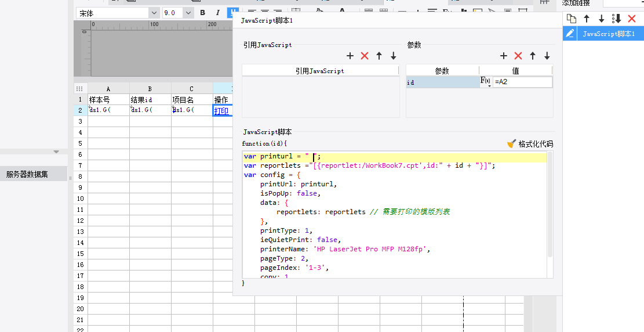The height and width of the screenshot is (332, 644).
Task: Click the 打印 link in cell D2
Action: point(221,111)
